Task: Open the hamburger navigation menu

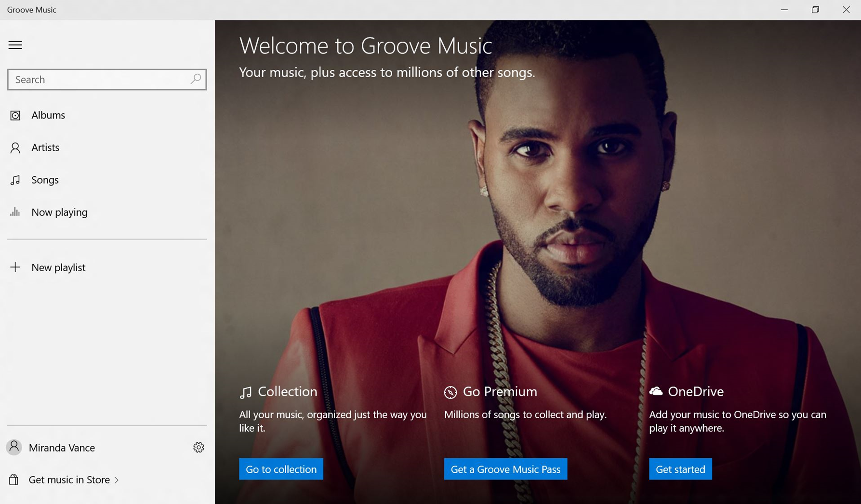Action: pyautogui.click(x=15, y=45)
